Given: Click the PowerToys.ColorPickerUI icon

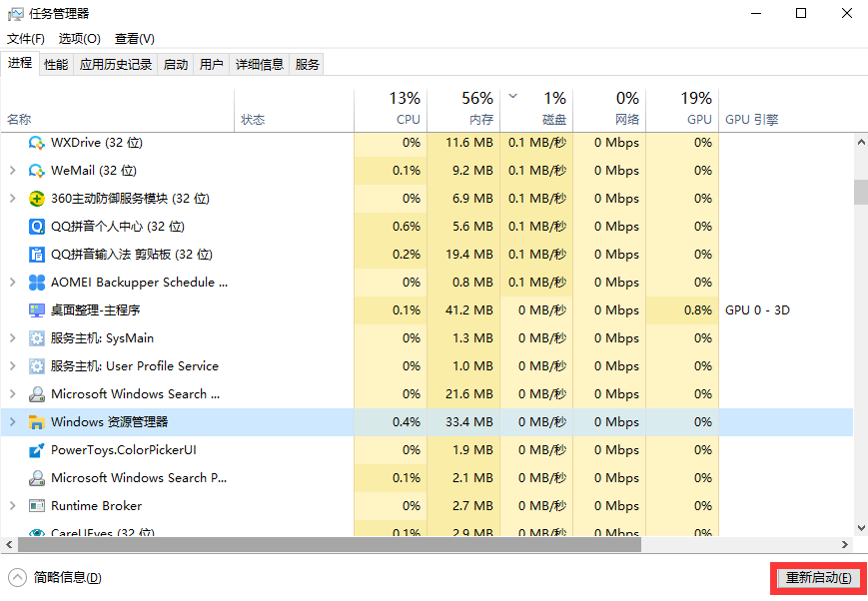Looking at the screenshot, I should click(x=37, y=450).
